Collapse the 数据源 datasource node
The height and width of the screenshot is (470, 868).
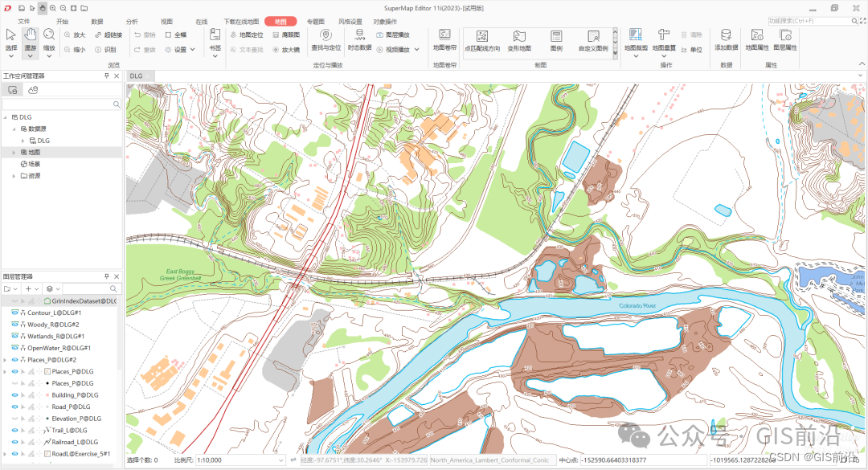coord(14,129)
